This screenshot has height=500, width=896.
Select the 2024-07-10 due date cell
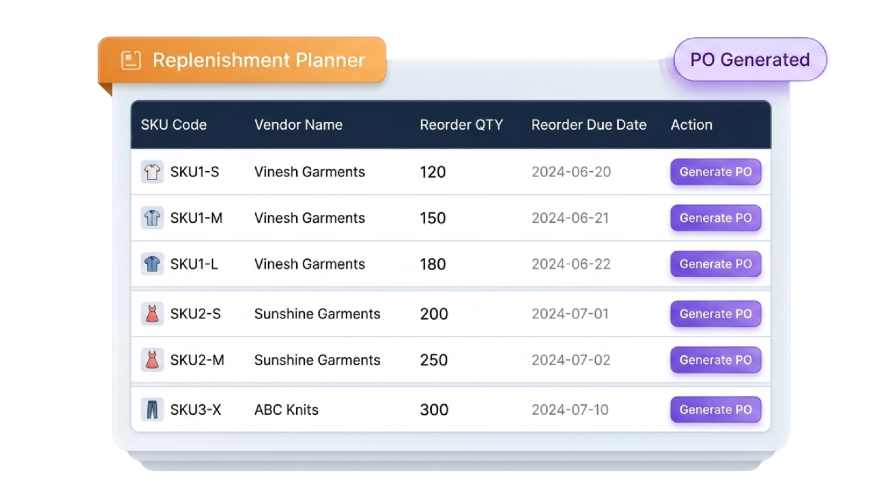[570, 410]
